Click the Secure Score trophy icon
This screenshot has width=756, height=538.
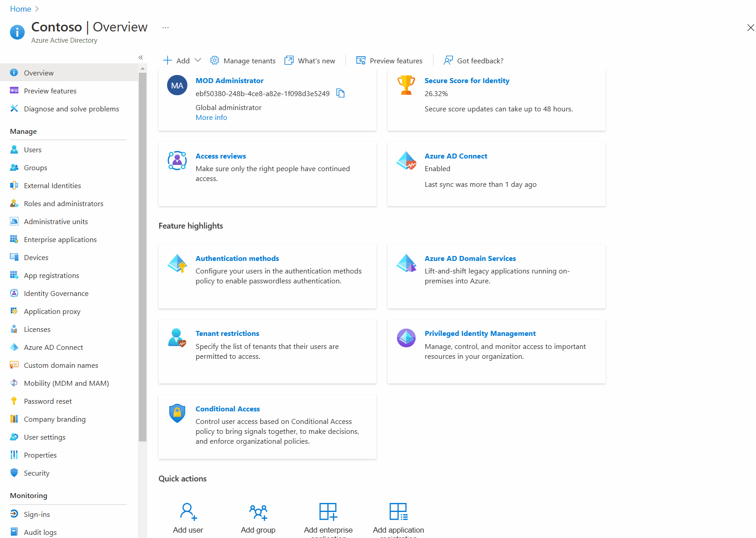(x=406, y=85)
